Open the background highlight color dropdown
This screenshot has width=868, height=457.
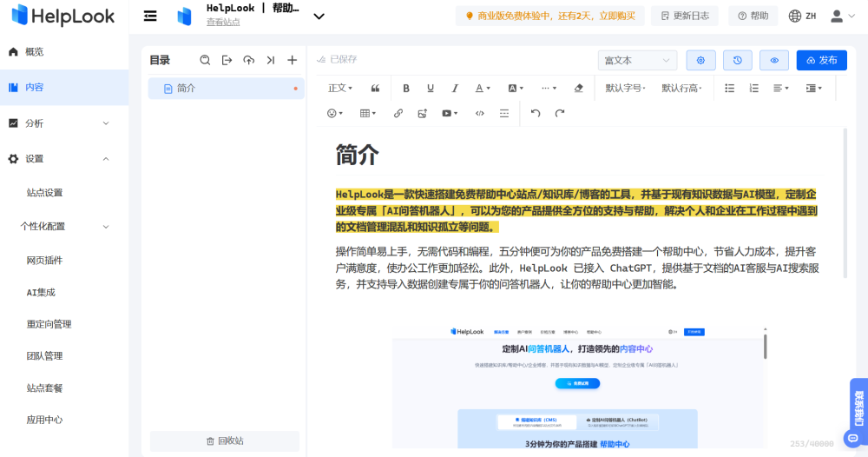pos(516,88)
